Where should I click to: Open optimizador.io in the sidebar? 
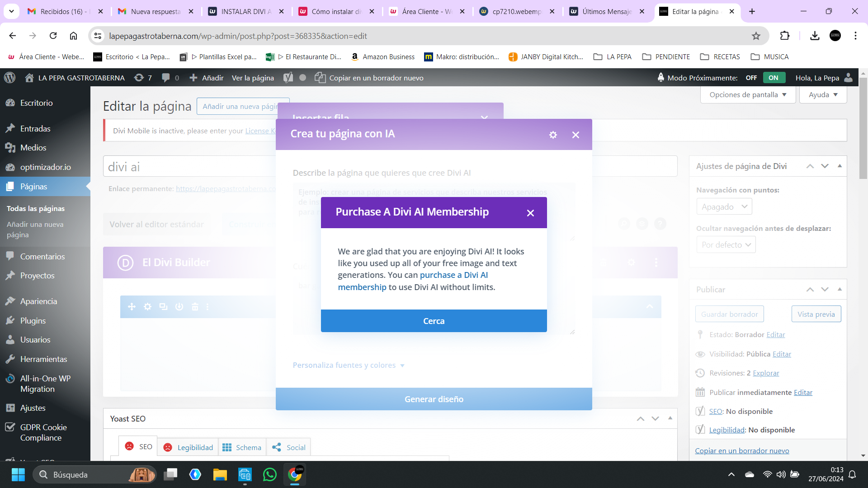(45, 167)
